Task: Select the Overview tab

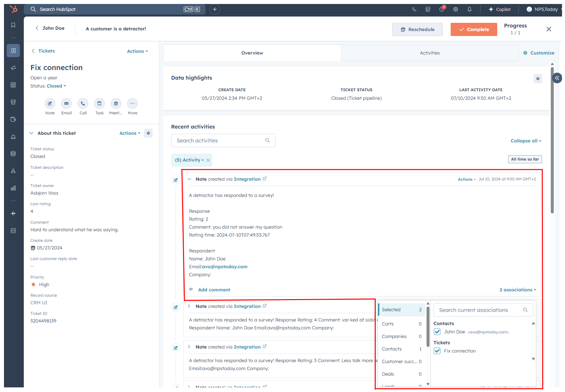Action: (252, 53)
